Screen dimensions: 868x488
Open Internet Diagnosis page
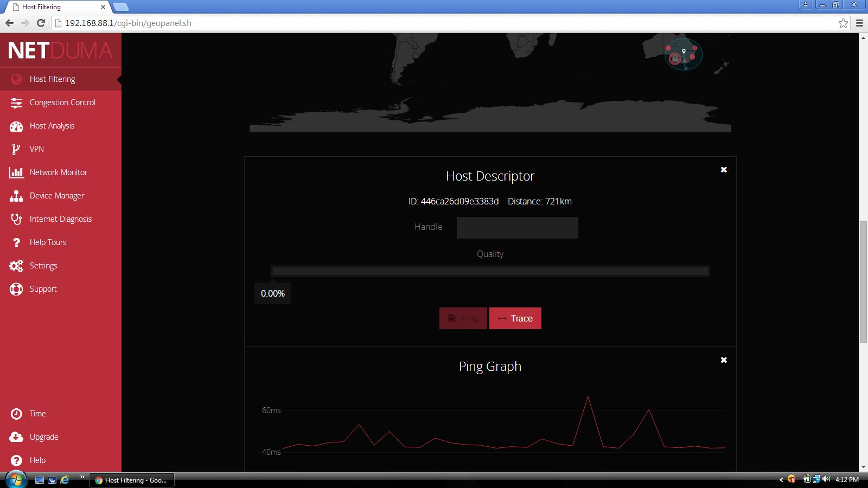click(61, 219)
